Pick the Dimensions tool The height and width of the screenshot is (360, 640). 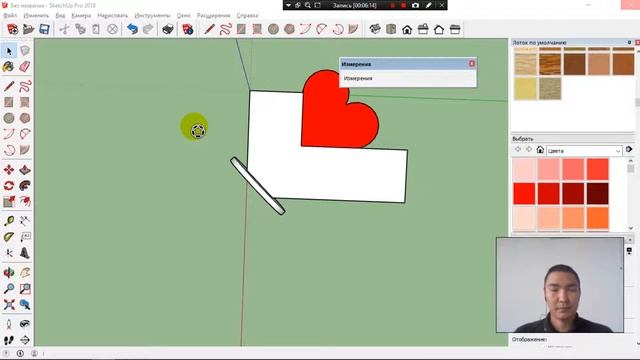click(x=25, y=221)
